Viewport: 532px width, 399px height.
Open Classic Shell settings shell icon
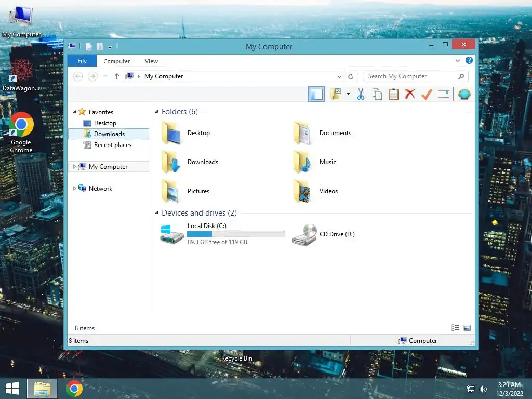point(464,94)
